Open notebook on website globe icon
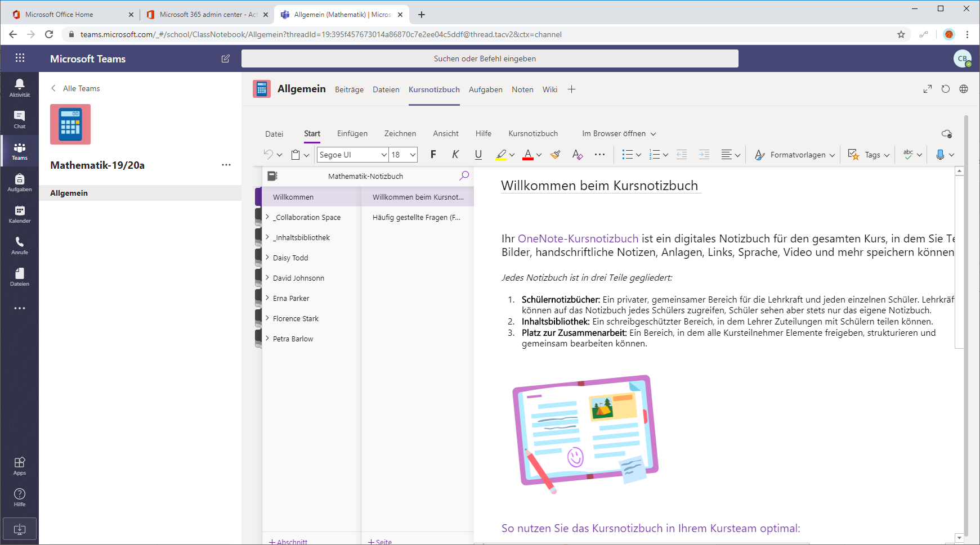 point(964,89)
